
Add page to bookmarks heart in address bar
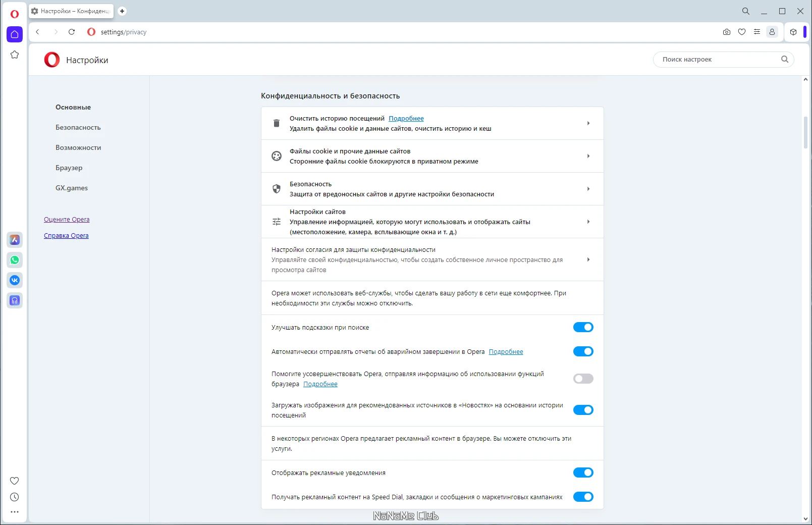tap(742, 32)
